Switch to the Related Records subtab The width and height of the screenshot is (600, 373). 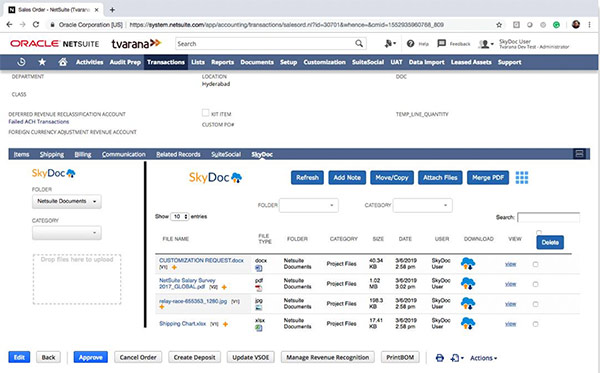click(x=178, y=154)
